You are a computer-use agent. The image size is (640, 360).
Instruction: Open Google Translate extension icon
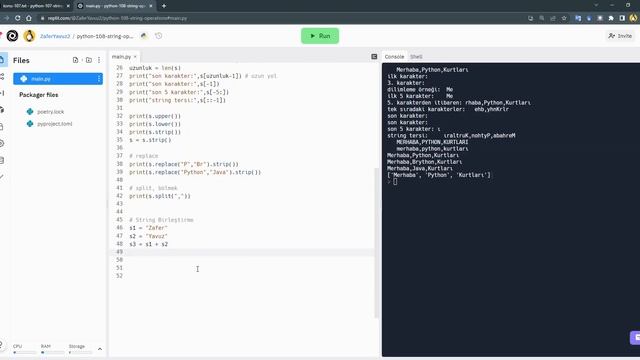click(x=578, y=18)
